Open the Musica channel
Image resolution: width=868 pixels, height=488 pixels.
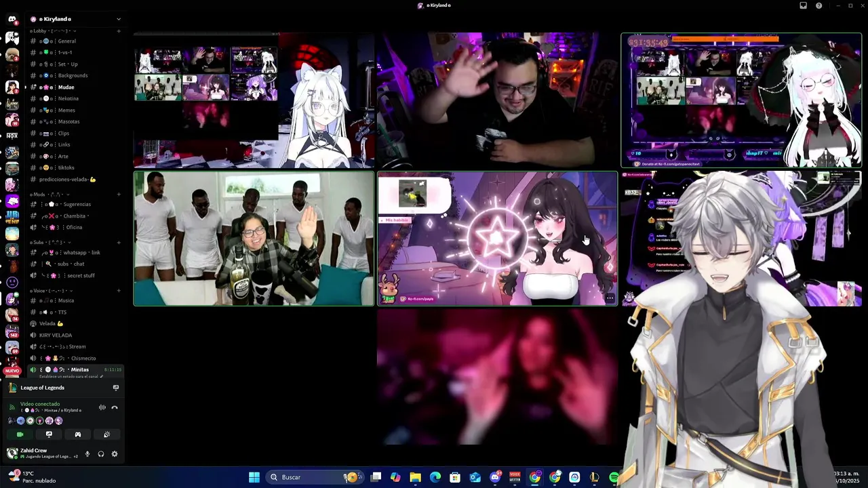[x=75, y=300]
